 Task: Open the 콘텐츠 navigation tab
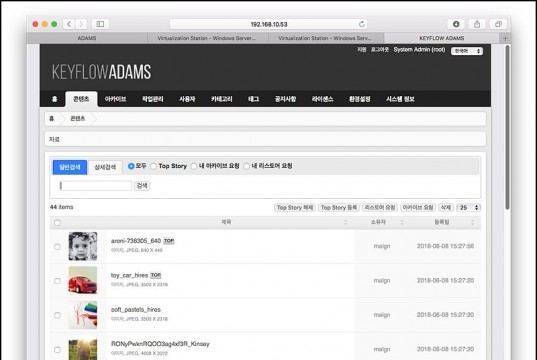pyautogui.click(x=81, y=99)
